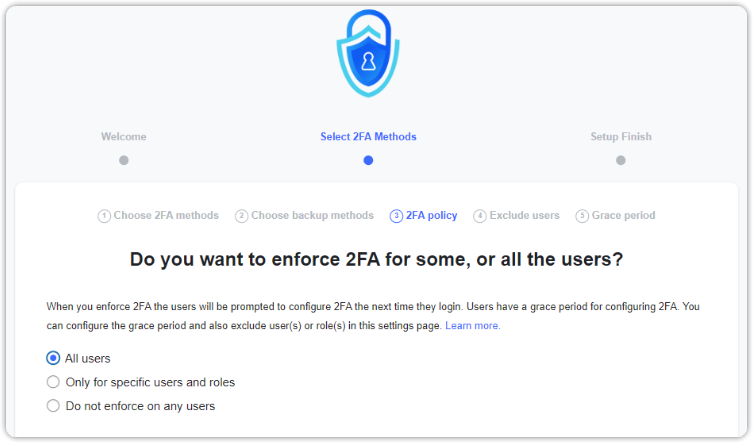The image size is (753, 443).
Task: Click the gray Setup Finish step dot
Action: 621,160
